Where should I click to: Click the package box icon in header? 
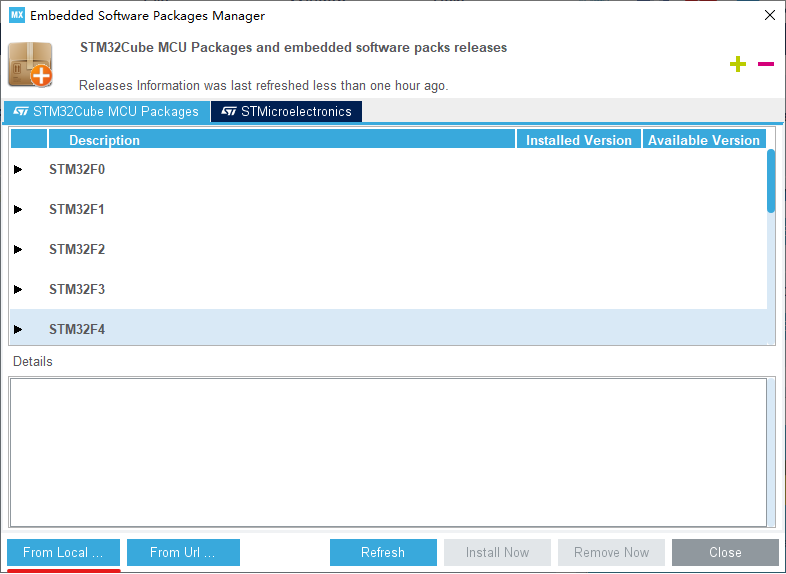point(30,65)
